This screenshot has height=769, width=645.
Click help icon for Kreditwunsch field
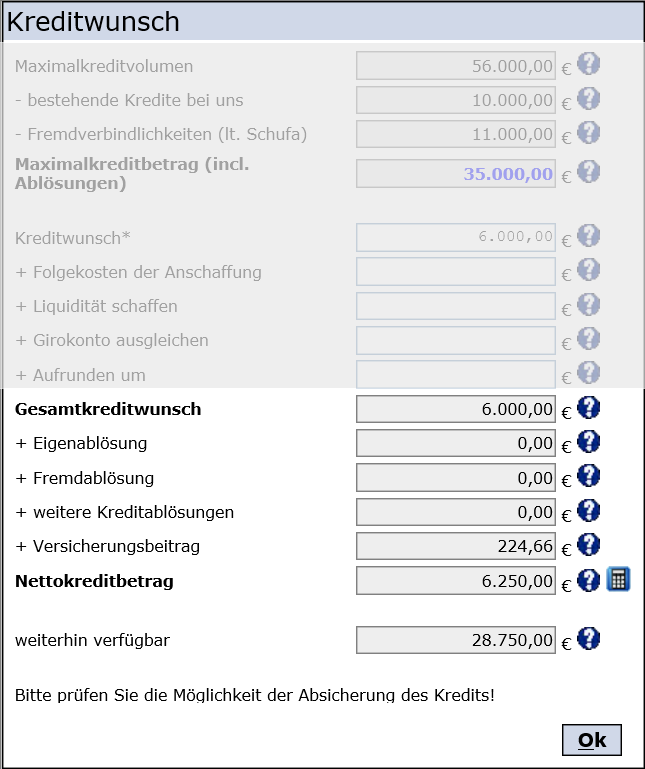click(589, 235)
